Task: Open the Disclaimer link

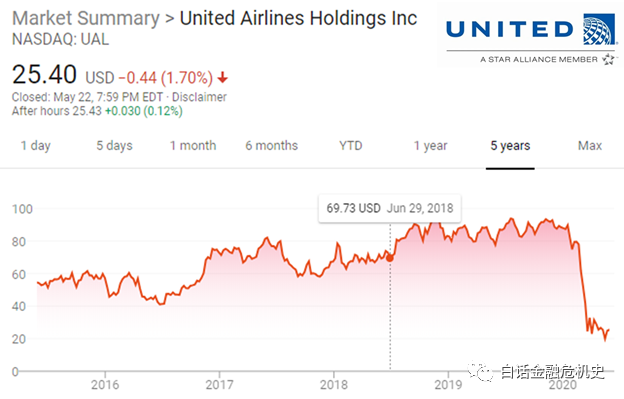Action: (199, 97)
